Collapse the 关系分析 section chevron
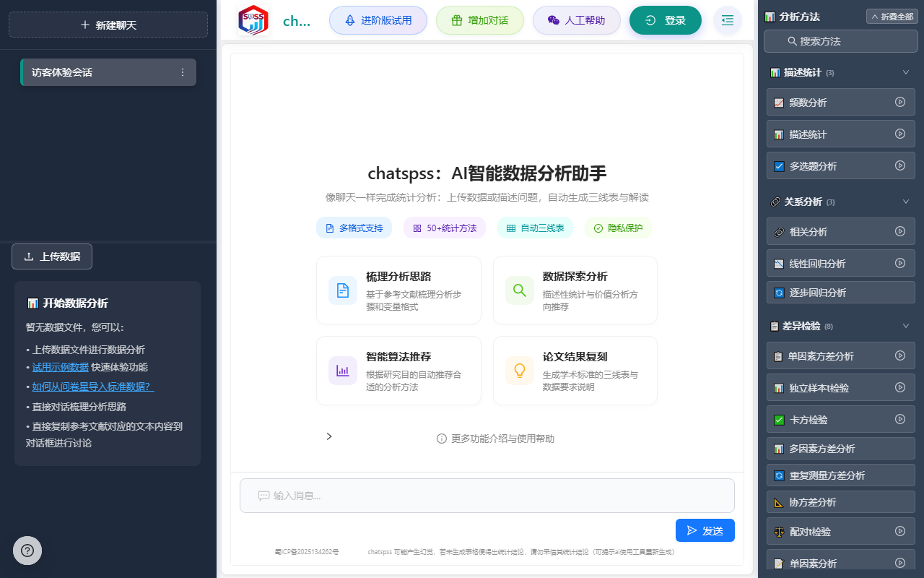 [x=906, y=202]
